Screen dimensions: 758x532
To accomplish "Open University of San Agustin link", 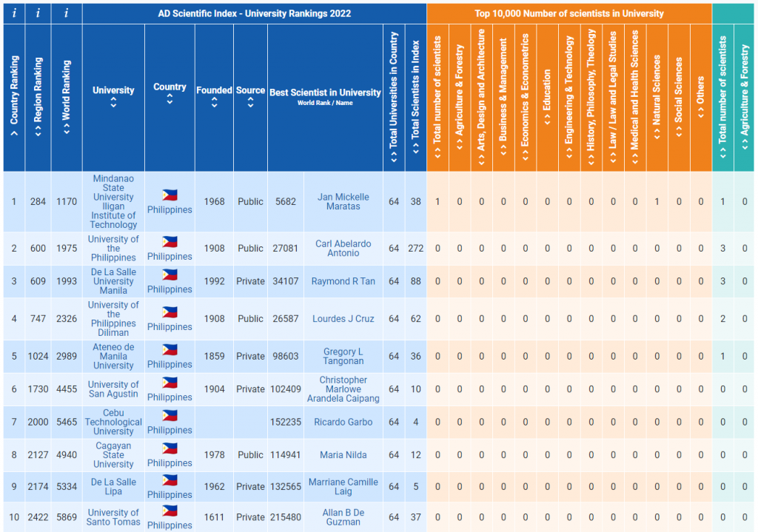I will tap(113, 389).
